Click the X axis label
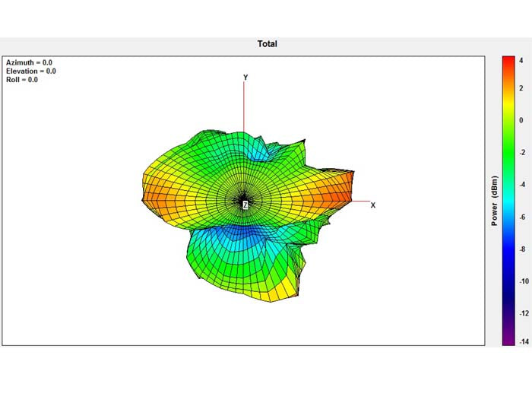Viewport: 532px width, 403px height. [372, 205]
